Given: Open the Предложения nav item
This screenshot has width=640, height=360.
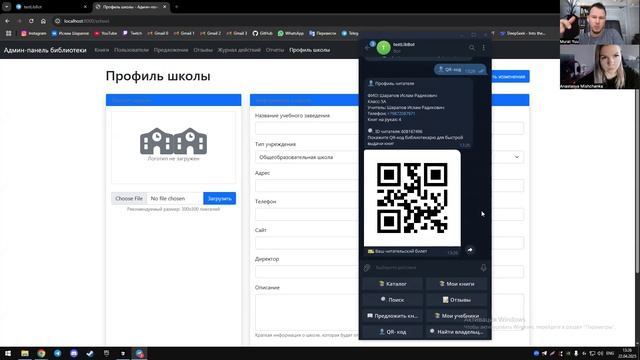Looking at the screenshot, I should (171, 50).
